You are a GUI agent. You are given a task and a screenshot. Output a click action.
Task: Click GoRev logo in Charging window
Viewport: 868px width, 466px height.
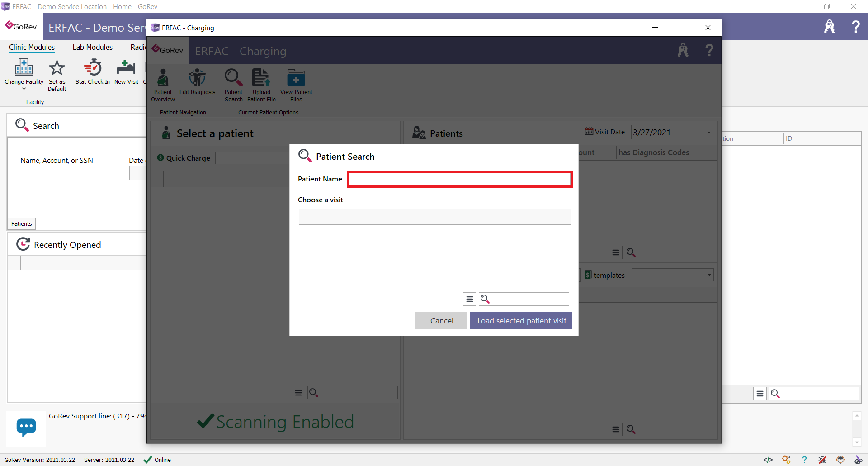coord(168,50)
